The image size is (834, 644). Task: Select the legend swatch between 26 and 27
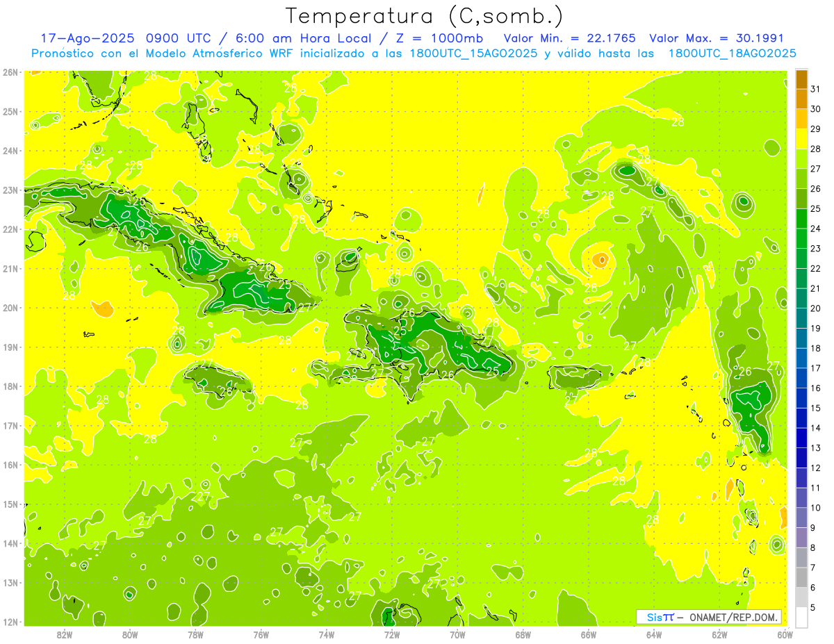coord(801,179)
